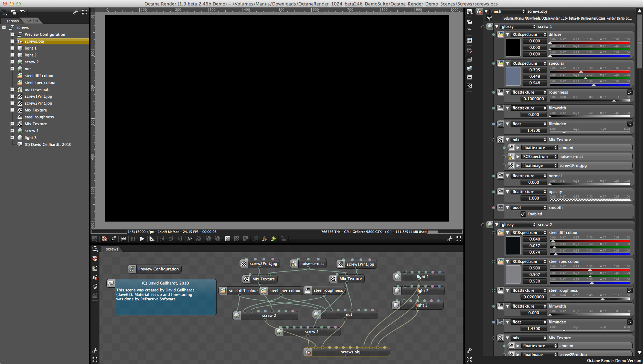Click the screws.obj node in graph
Viewport: 643px width, 364px height.
pos(347,352)
